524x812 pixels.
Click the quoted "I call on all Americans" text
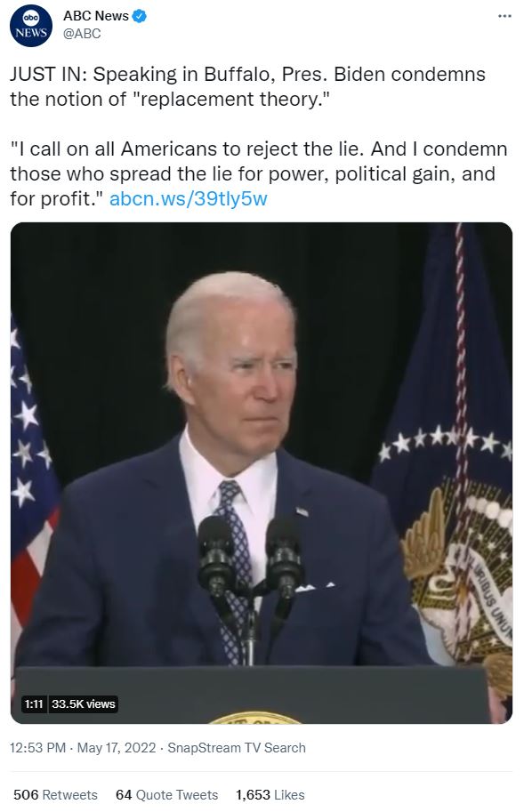click(x=258, y=174)
